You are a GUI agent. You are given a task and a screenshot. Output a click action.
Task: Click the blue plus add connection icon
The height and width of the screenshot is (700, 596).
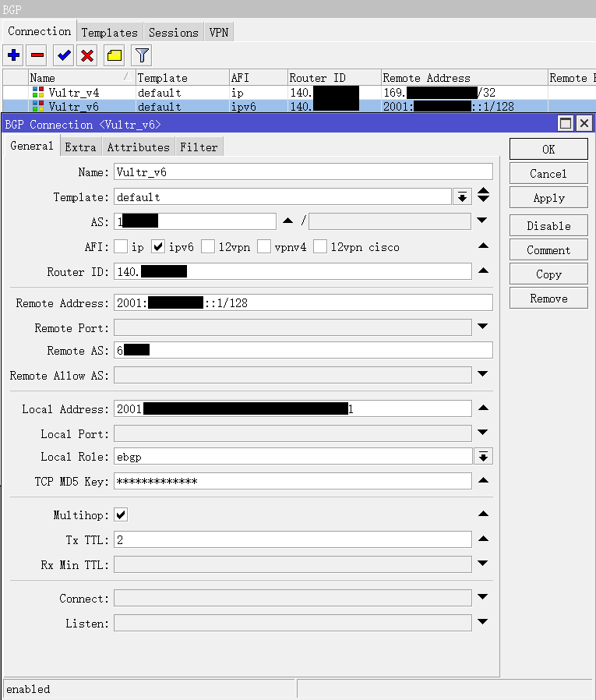[x=13, y=55]
